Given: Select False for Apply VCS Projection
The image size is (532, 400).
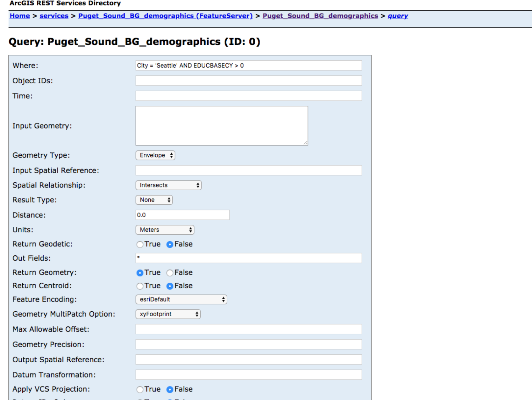Looking at the screenshot, I should (x=170, y=389).
